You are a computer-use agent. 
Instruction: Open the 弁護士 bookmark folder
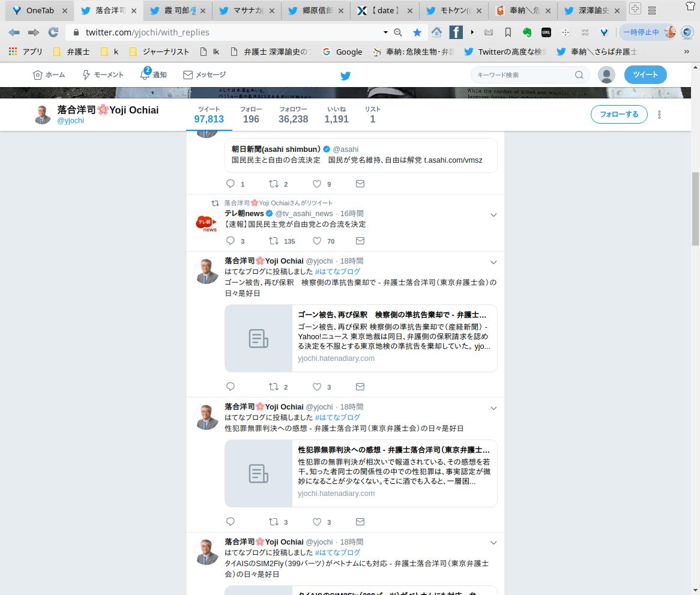71,52
